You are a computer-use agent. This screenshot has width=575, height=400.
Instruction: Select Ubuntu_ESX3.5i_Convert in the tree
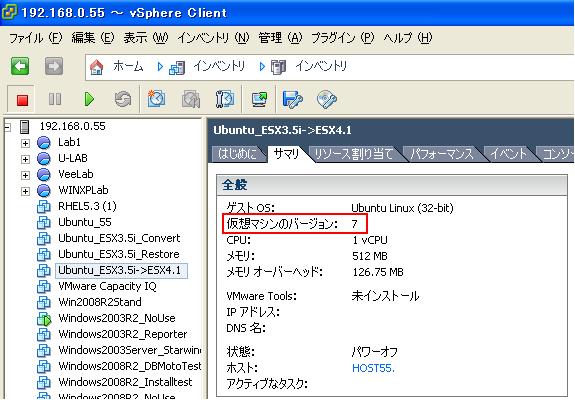119,239
